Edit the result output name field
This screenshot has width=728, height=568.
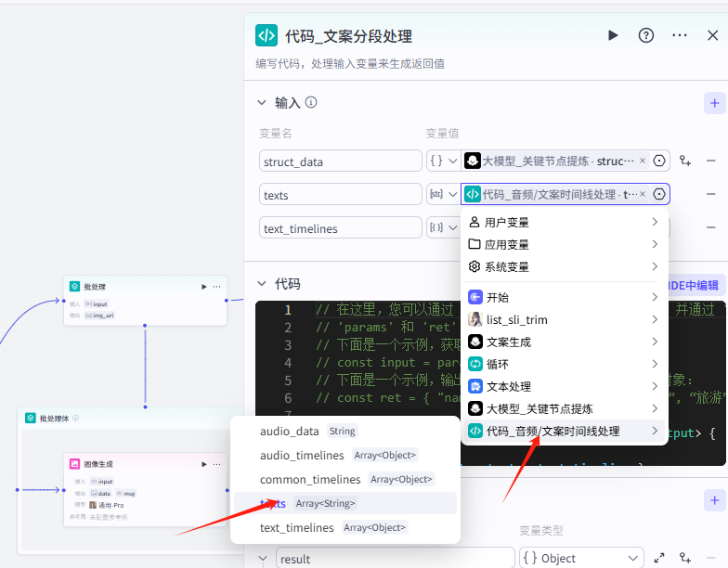coord(396,559)
